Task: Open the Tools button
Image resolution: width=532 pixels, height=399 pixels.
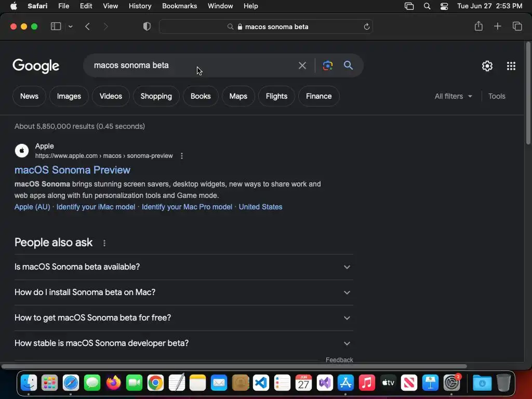Action: tap(497, 96)
